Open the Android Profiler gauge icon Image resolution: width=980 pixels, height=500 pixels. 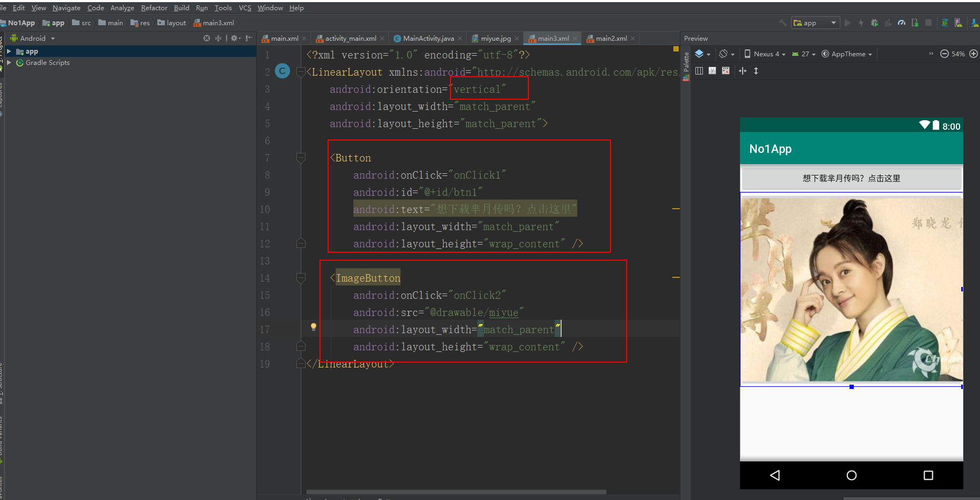click(902, 23)
